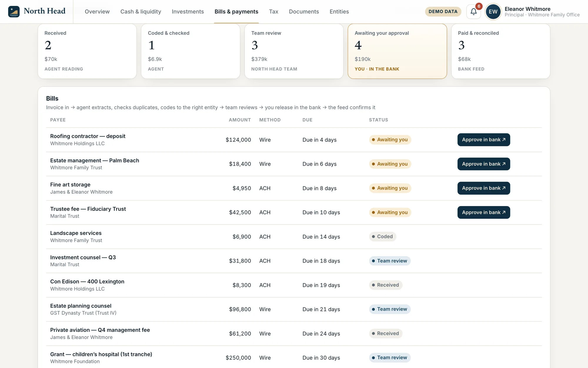Open the EW profile avatar
This screenshot has width=588, height=368.
pyautogui.click(x=493, y=11)
